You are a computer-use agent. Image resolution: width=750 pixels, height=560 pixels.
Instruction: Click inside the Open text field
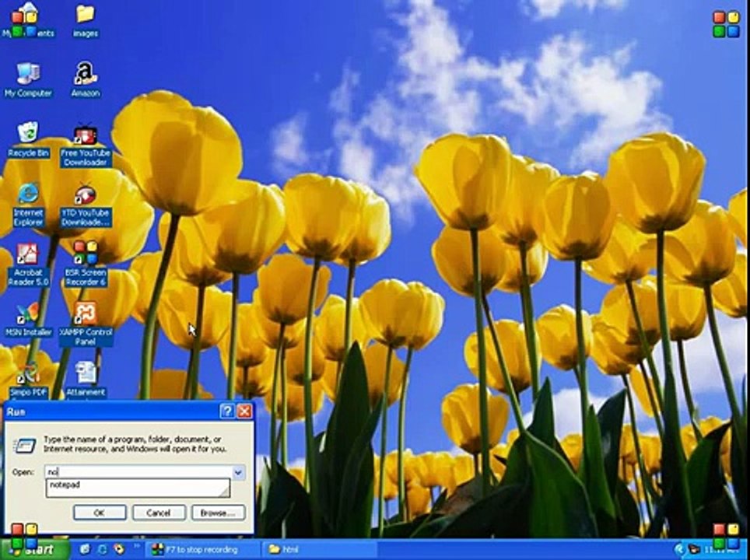(x=138, y=472)
